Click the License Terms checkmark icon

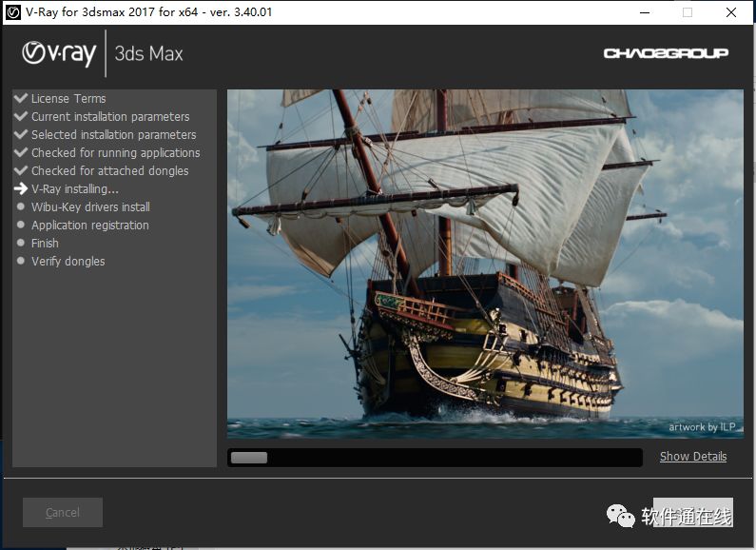point(21,98)
